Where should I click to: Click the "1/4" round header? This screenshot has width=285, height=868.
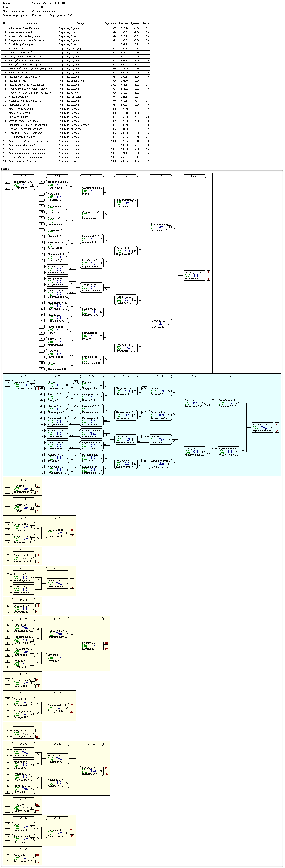pos(126,176)
